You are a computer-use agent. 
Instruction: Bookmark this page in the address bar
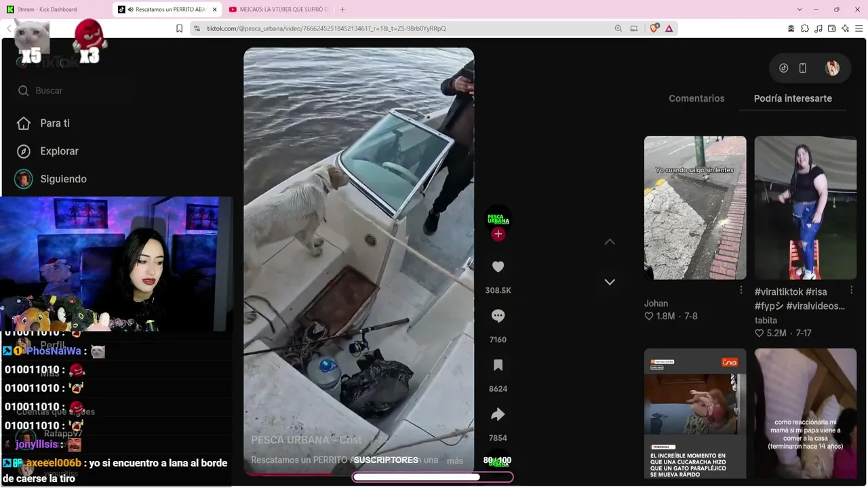[x=179, y=28]
